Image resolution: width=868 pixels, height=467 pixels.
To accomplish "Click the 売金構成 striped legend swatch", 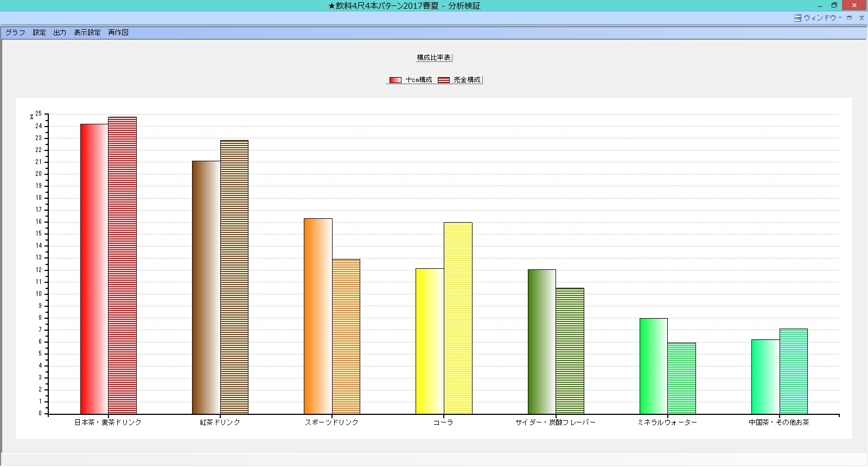I will click(444, 80).
